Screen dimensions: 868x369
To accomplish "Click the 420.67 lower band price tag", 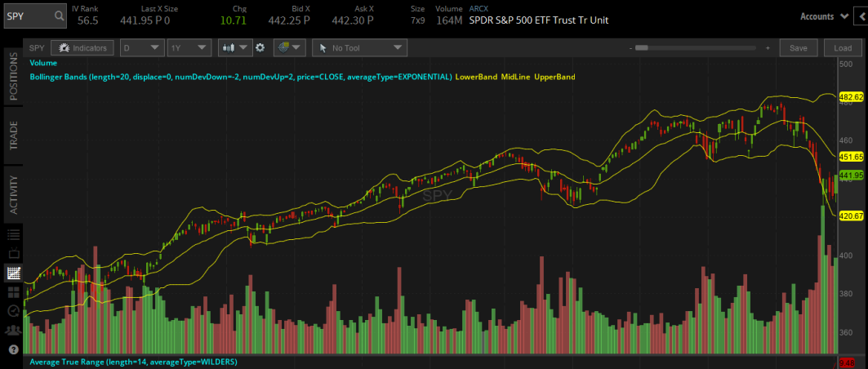I will pos(852,216).
